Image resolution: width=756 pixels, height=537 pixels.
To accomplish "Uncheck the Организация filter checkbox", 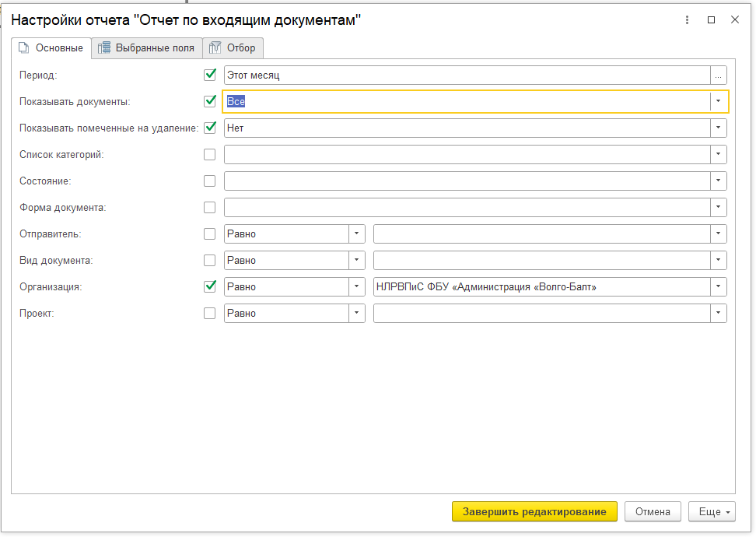I will 209,286.
